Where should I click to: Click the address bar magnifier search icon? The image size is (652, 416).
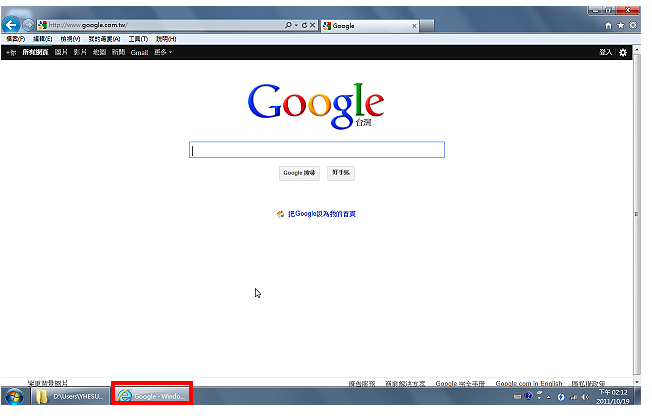coord(288,25)
